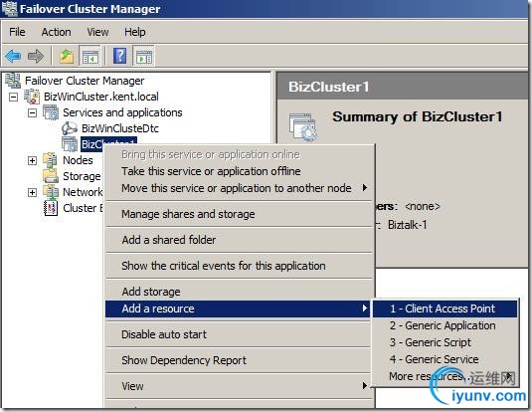Click the Cluster Events icon in tree
This screenshot has width=532, height=412.
coord(51,208)
